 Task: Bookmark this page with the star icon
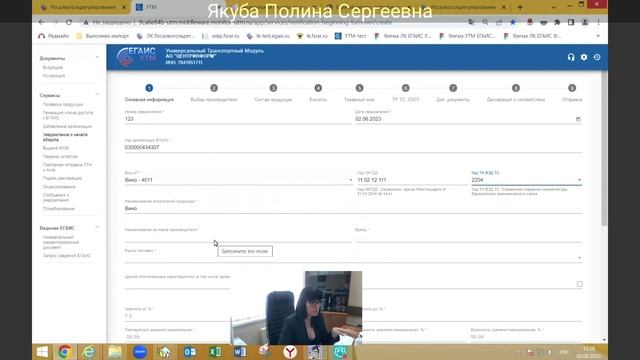(513, 22)
